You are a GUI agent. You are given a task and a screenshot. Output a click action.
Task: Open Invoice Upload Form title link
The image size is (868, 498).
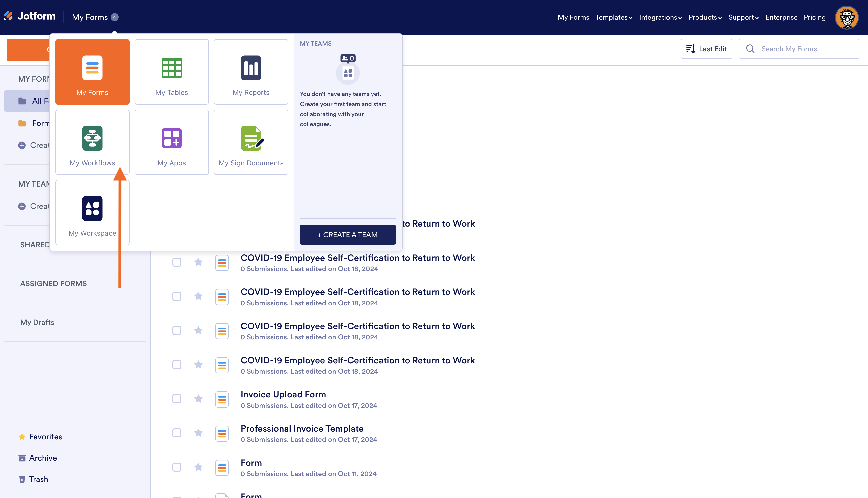coord(283,394)
